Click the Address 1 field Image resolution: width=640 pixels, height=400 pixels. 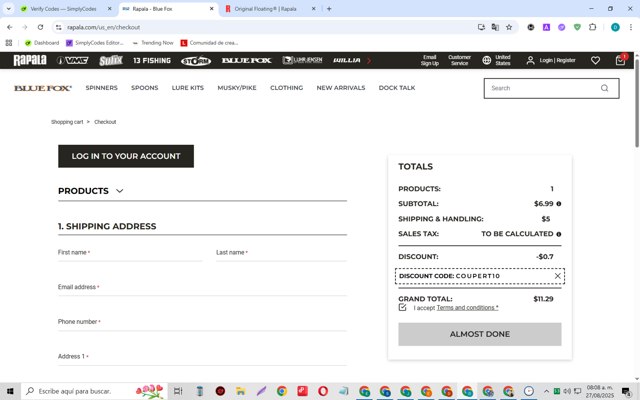tap(202, 357)
